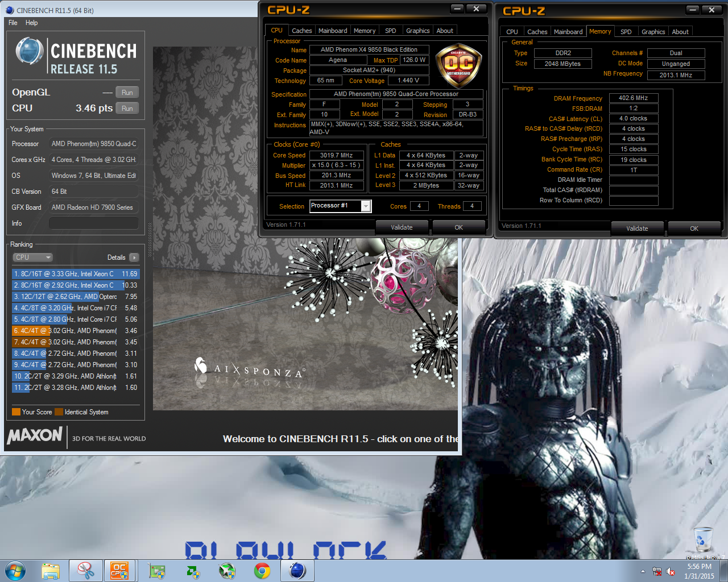The image size is (728, 582).
Task: Select ranking row 6 AMD Phenom 3.46
Action: coord(76,331)
